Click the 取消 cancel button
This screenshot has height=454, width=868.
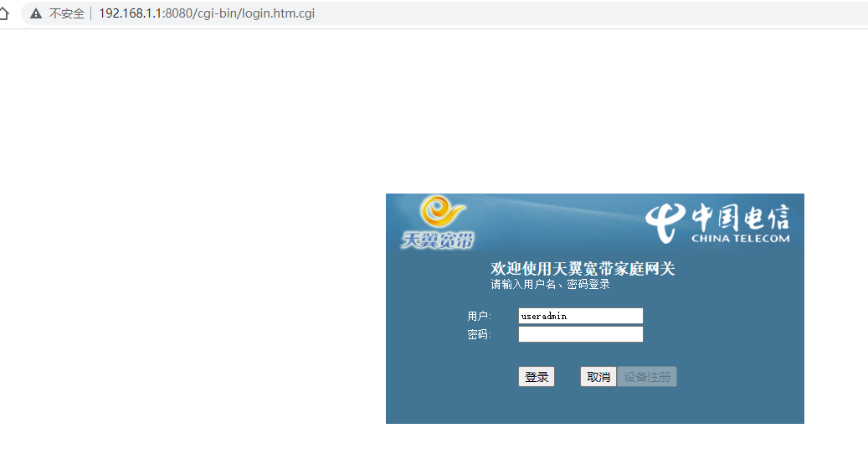click(598, 376)
